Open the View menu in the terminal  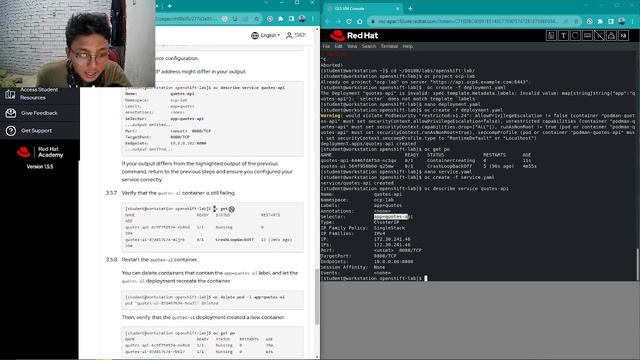tap(352, 46)
